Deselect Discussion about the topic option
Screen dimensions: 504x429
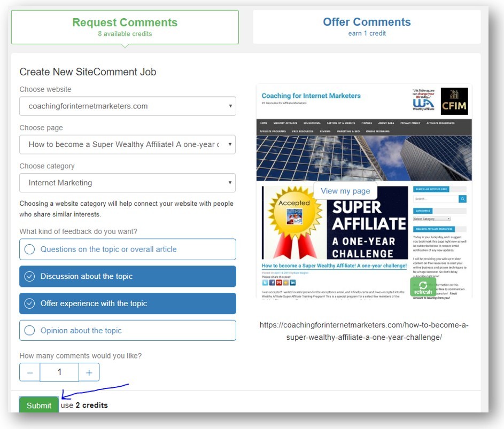pyautogui.click(x=128, y=276)
